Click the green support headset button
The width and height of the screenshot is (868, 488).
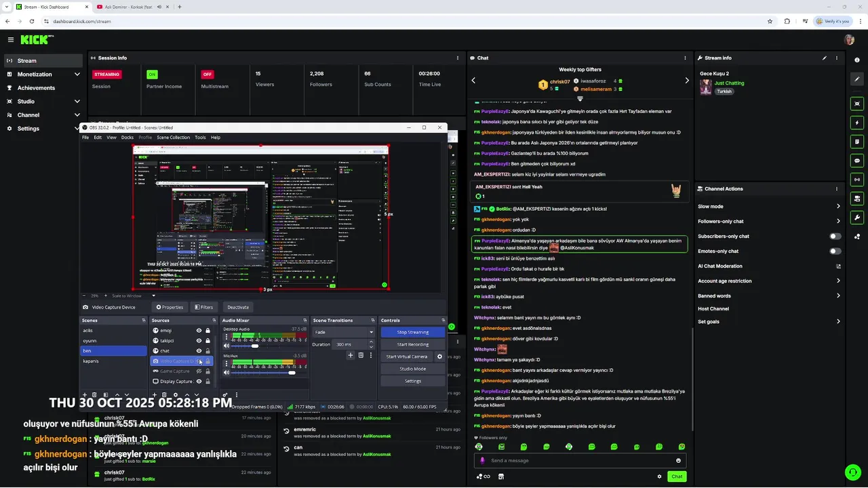pyautogui.click(x=852, y=472)
